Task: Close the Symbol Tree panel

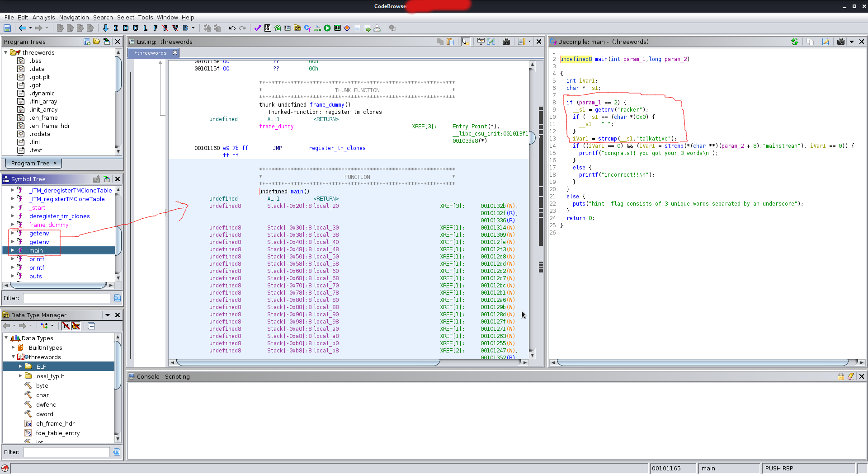Action: tap(118, 179)
